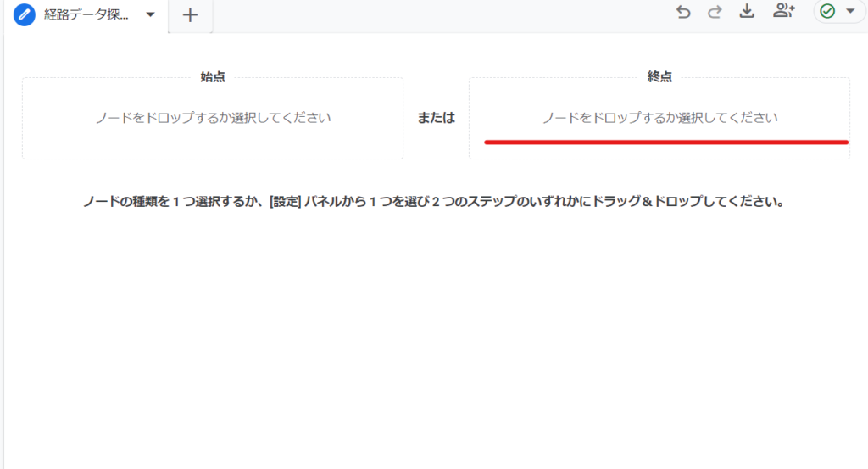Viewport: 868px width, 469px height.
Task: Redo the last change
Action: point(715,12)
